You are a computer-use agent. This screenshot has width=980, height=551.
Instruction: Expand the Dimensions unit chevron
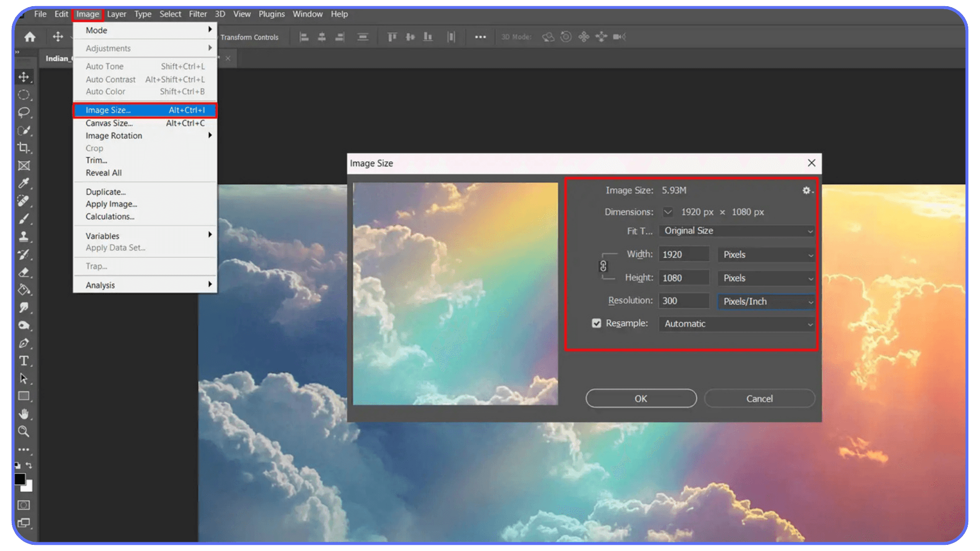668,212
